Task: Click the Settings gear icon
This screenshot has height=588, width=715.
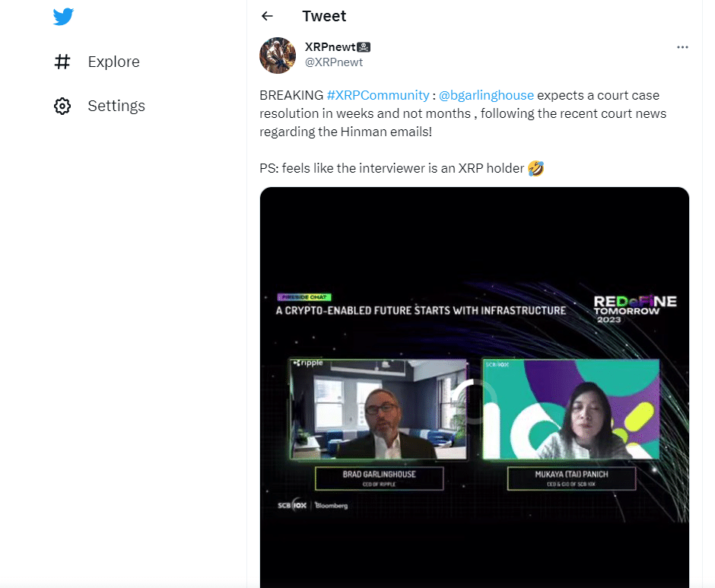Action: 62,106
